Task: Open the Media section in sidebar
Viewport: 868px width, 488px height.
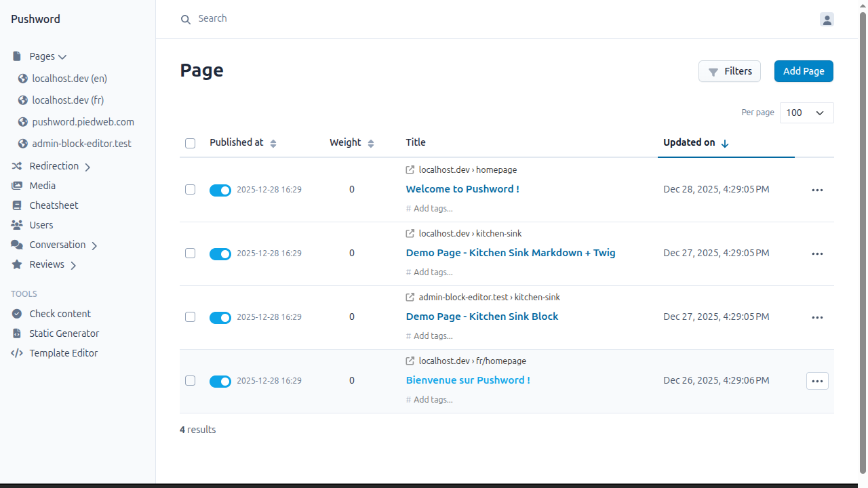Action: click(x=42, y=185)
